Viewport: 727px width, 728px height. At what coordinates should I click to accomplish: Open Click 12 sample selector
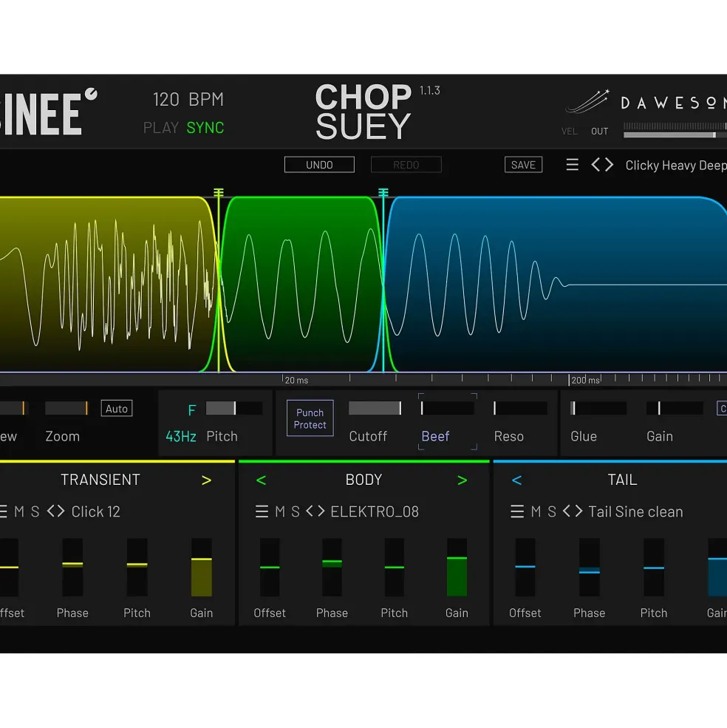95,511
